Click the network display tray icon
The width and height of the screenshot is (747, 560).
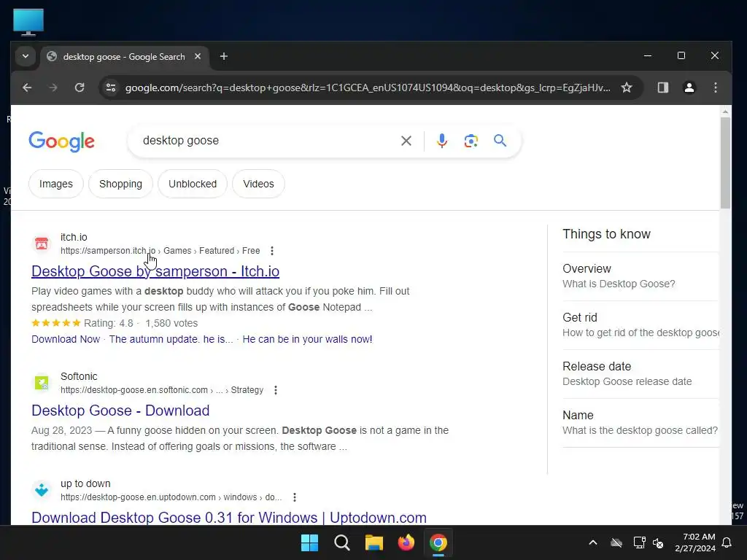639,542
